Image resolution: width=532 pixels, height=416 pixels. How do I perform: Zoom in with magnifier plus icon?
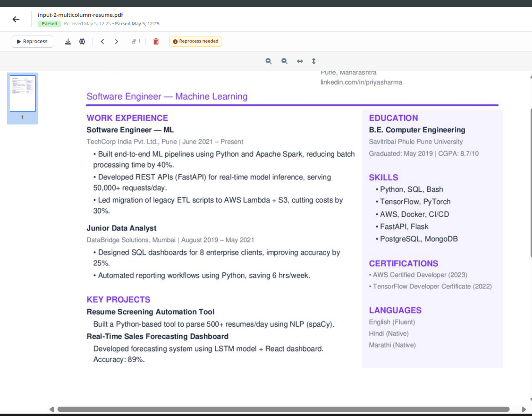pyautogui.click(x=268, y=61)
